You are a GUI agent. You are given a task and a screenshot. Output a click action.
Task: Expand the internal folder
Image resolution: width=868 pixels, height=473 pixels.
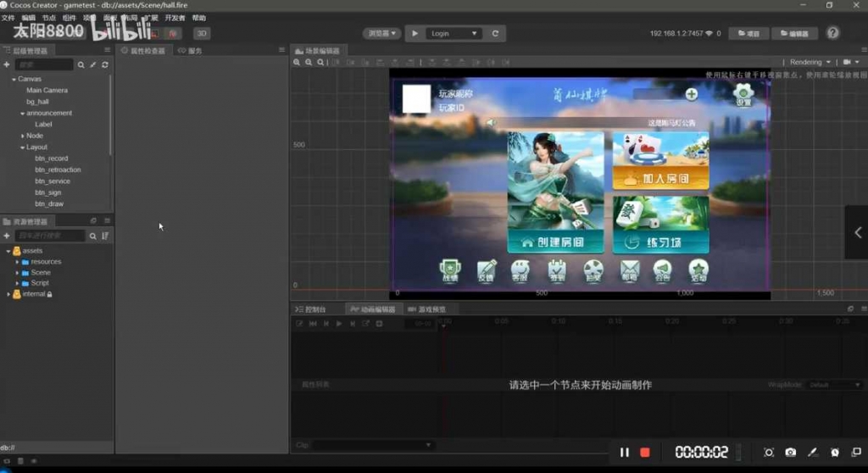(8, 294)
